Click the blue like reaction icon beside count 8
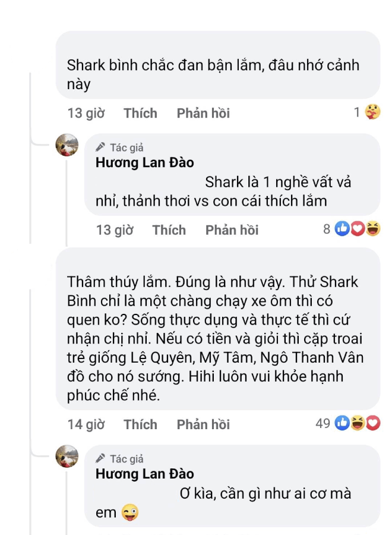Image resolution: width=392 pixels, height=535 pixels. click(342, 229)
